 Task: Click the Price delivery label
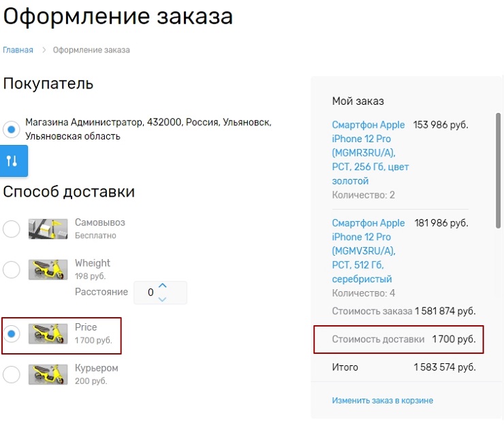pos(86,327)
